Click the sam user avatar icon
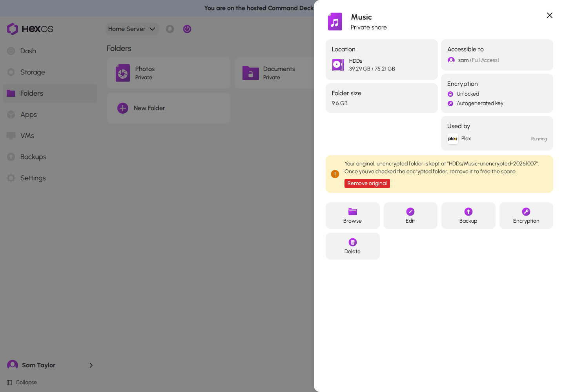The height and width of the screenshot is (392, 565). 451,60
